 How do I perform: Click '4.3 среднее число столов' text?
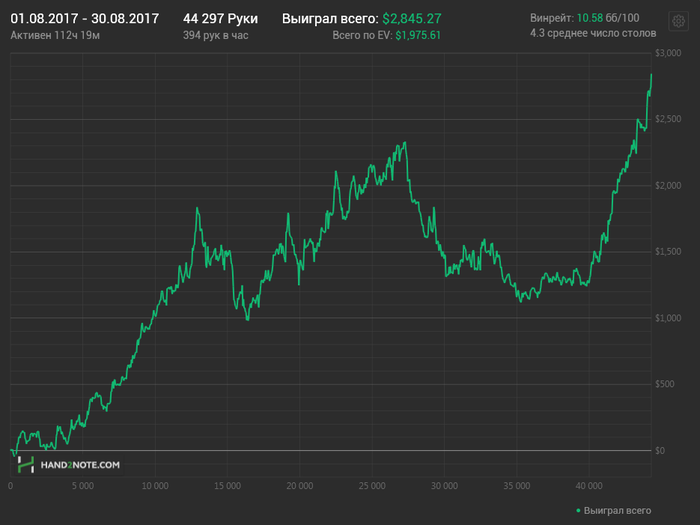coord(593,33)
